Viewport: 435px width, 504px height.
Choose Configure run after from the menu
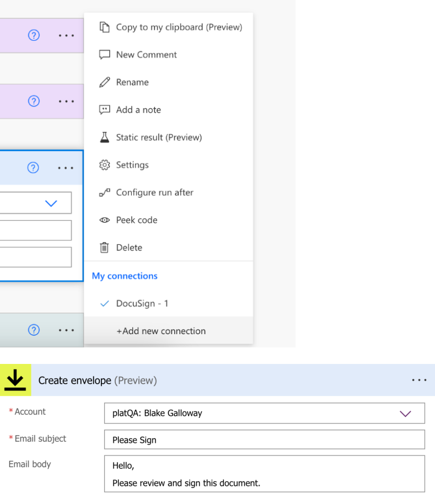pos(154,192)
